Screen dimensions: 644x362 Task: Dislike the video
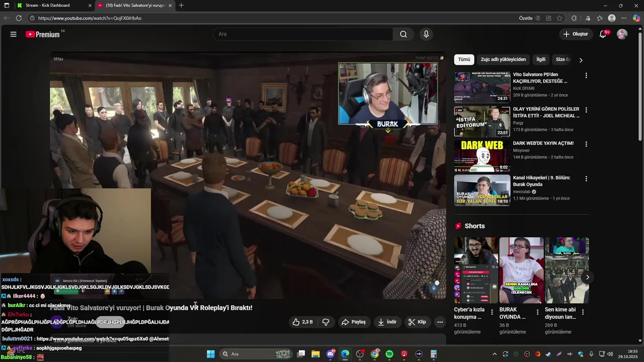click(326, 322)
